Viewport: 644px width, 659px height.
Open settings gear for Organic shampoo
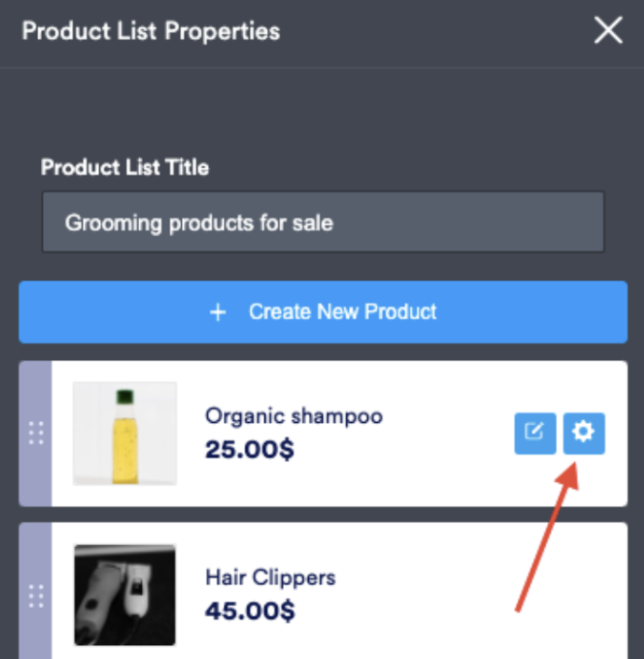(583, 433)
